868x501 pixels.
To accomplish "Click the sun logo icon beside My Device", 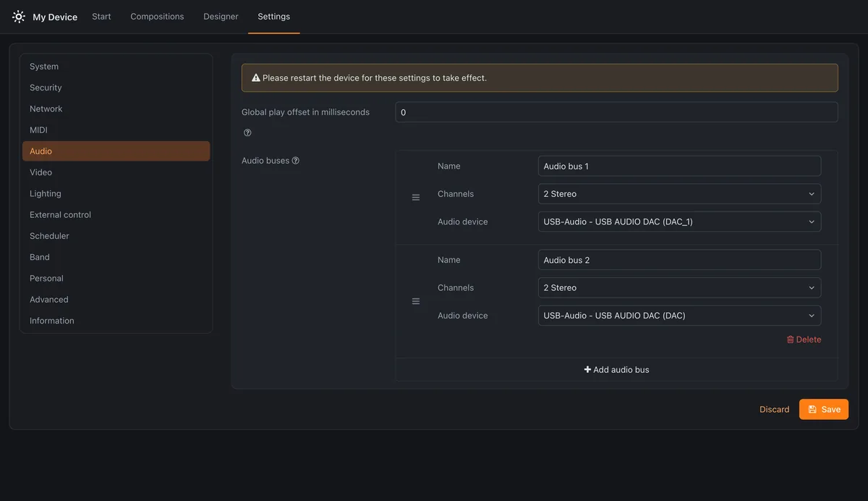I will click(19, 17).
